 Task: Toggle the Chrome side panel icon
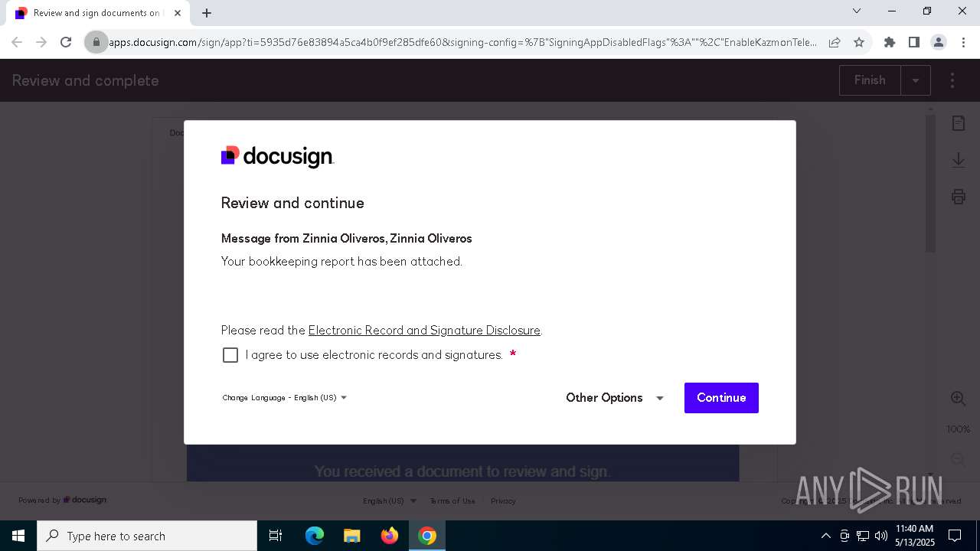914,42
